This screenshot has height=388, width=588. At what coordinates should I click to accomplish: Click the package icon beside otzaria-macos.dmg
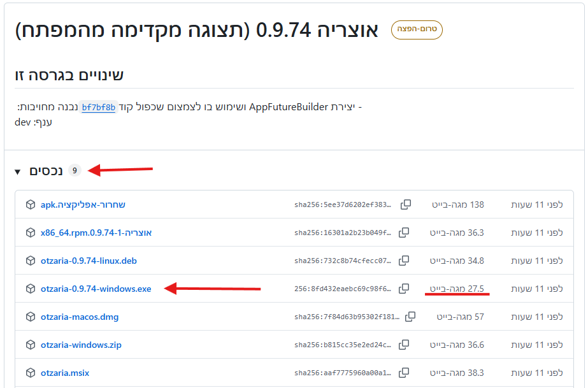coord(30,317)
